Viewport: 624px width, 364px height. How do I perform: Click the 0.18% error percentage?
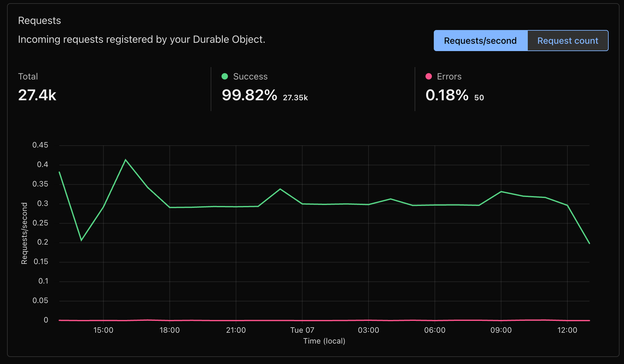(x=447, y=95)
